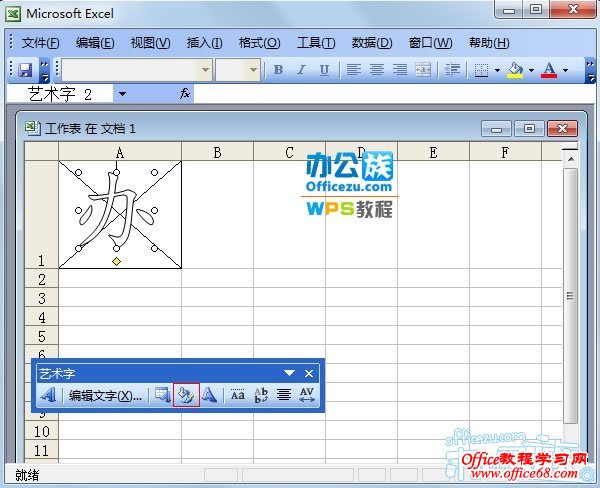
Task: Minimize the 工作表 在 文档 1 window
Action: [x=496, y=129]
